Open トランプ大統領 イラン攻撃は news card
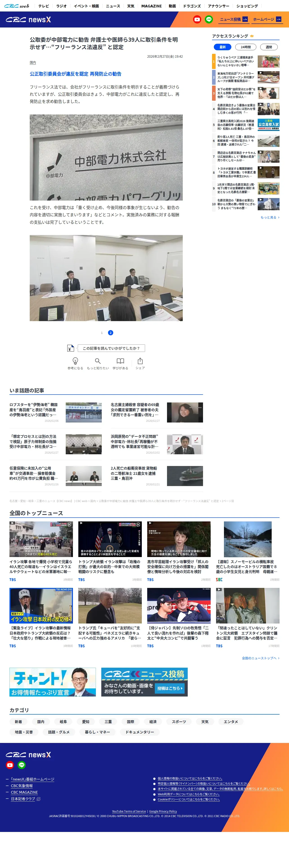The width and height of the screenshot is (289, 868). pos(110,552)
